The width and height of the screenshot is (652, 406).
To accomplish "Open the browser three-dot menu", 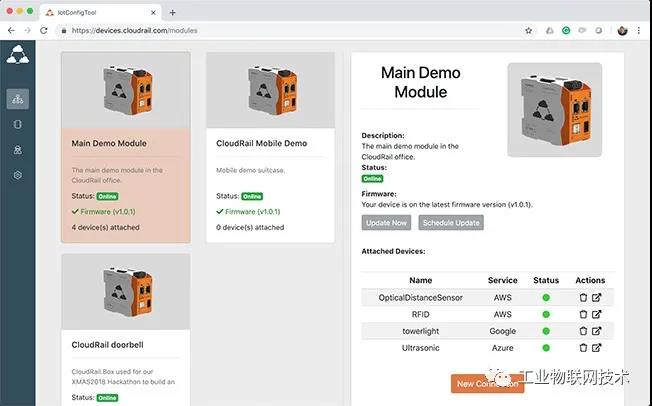I will tap(639, 30).
